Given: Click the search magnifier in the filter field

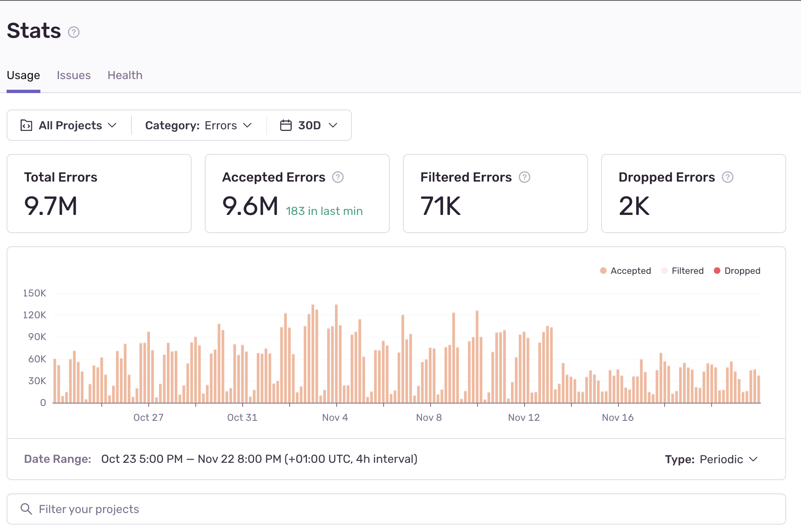Looking at the screenshot, I should tap(26, 509).
